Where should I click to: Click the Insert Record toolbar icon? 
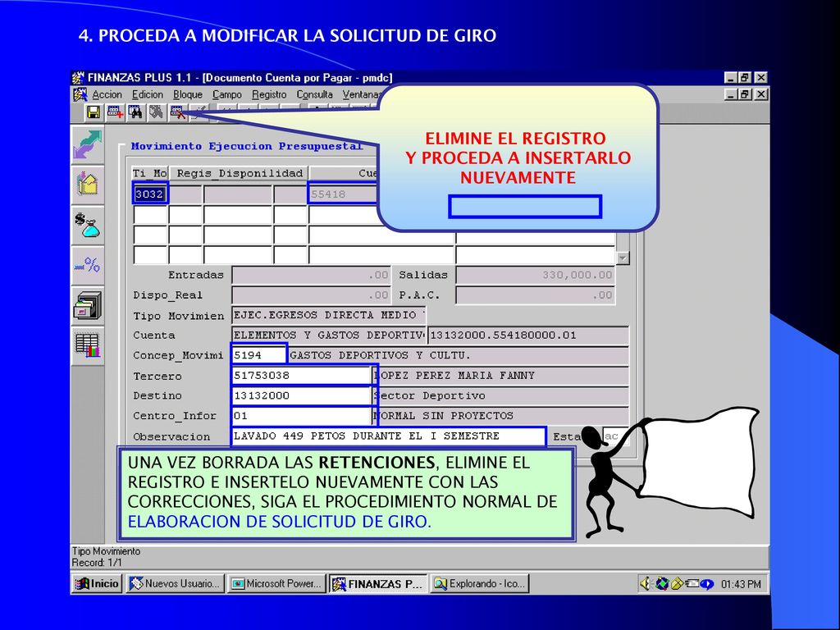pos(115,112)
